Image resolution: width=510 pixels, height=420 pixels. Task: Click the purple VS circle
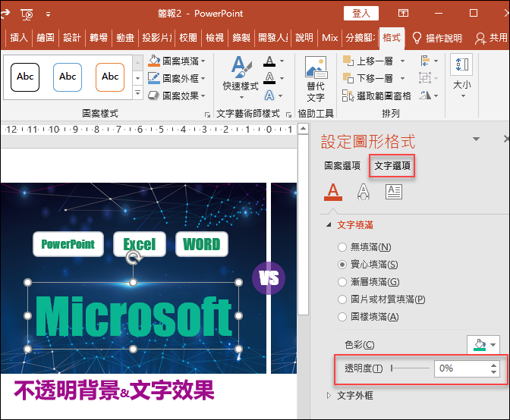point(269,278)
